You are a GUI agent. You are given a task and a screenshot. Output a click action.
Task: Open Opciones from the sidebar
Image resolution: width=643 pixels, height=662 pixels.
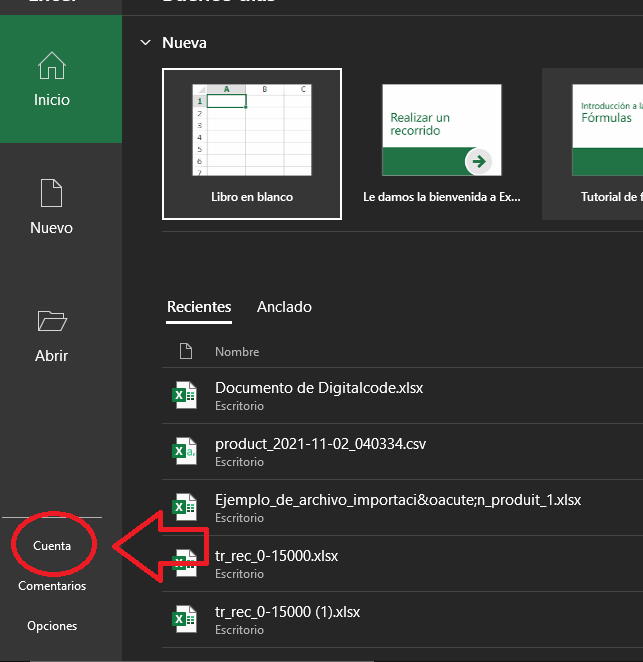pos(52,626)
